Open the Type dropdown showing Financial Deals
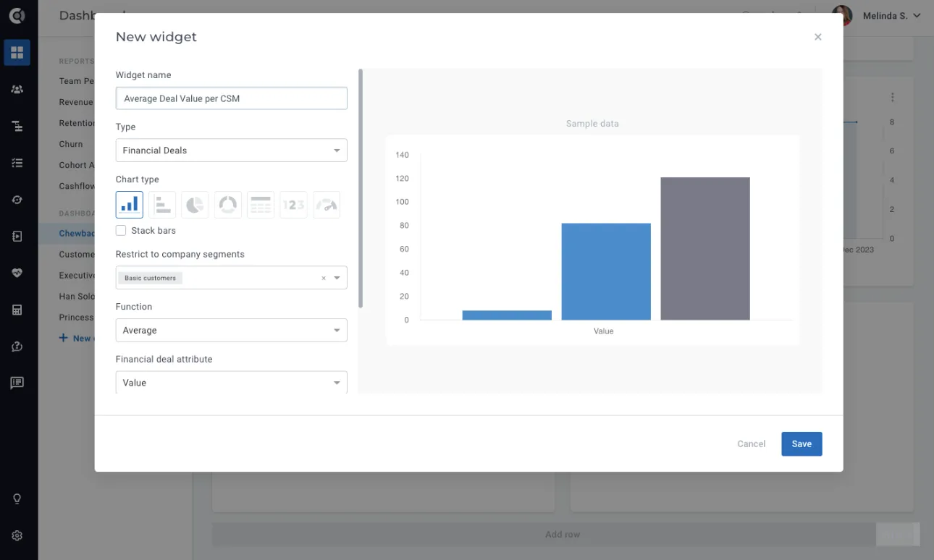 click(231, 150)
